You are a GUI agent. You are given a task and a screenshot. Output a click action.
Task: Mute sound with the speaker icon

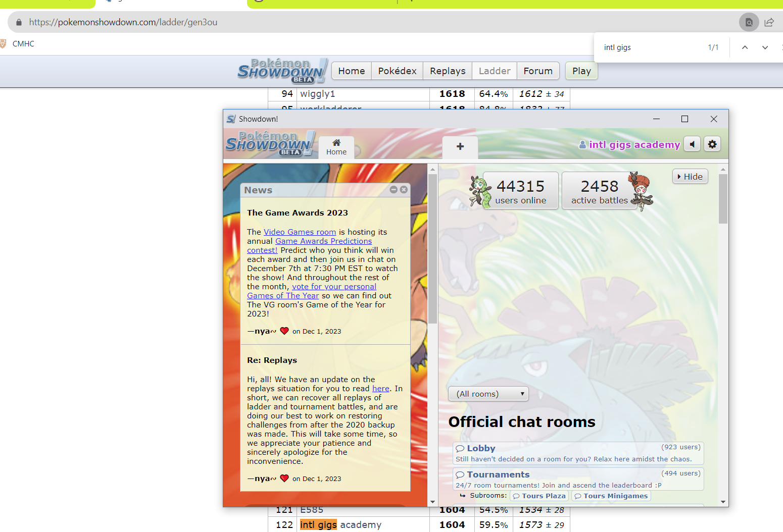click(x=692, y=144)
